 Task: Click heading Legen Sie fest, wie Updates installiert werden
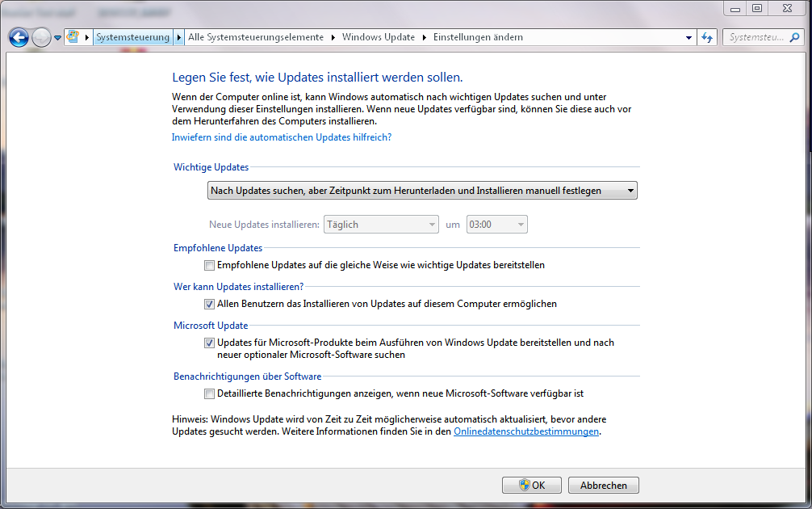(x=317, y=78)
